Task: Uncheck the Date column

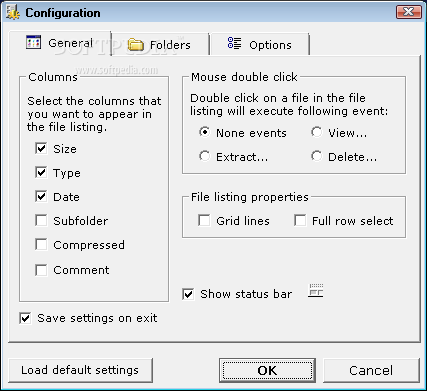Action: pyautogui.click(x=41, y=196)
